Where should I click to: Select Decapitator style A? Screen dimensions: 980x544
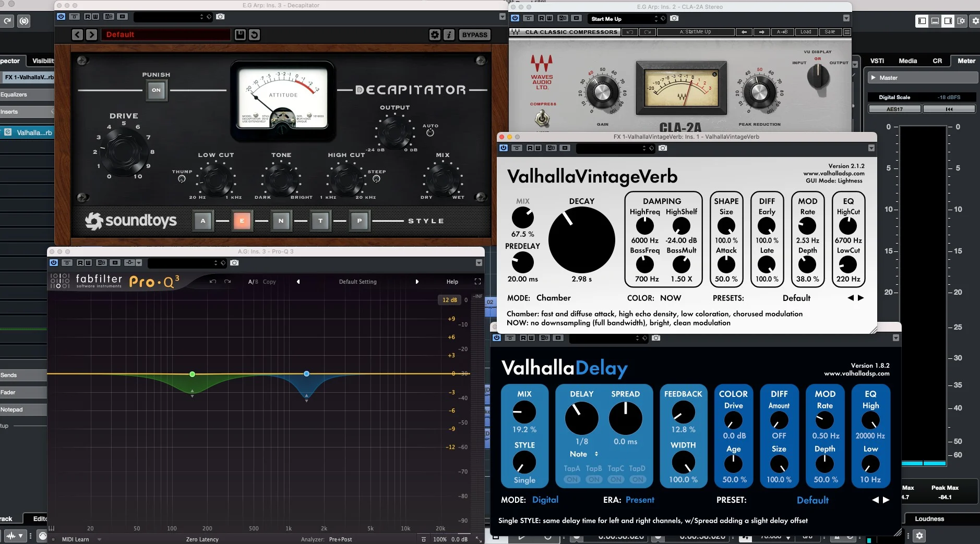coord(203,221)
